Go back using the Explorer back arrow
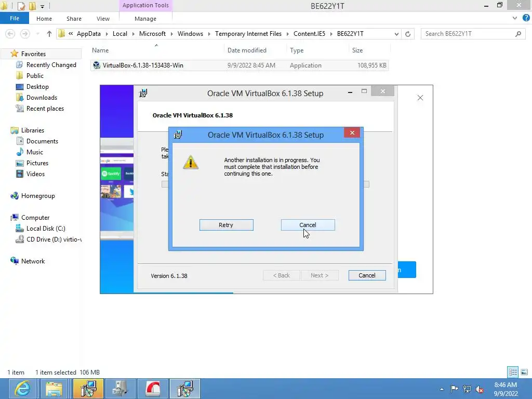Viewport: 532px width, 399px height. click(10, 34)
